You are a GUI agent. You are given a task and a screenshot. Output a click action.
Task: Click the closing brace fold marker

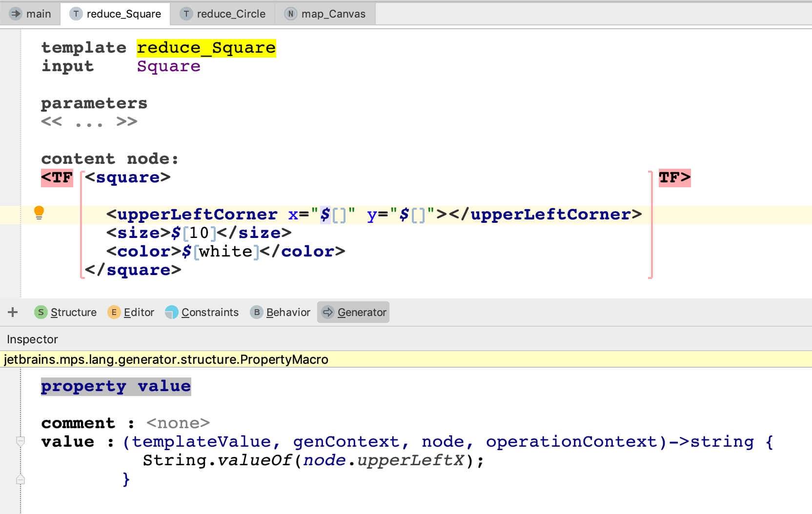pyautogui.click(x=20, y=479)
